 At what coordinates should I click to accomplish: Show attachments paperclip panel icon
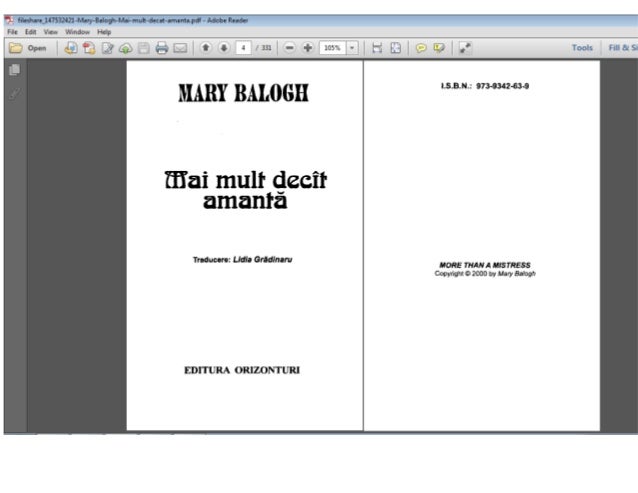coord(15,94)
